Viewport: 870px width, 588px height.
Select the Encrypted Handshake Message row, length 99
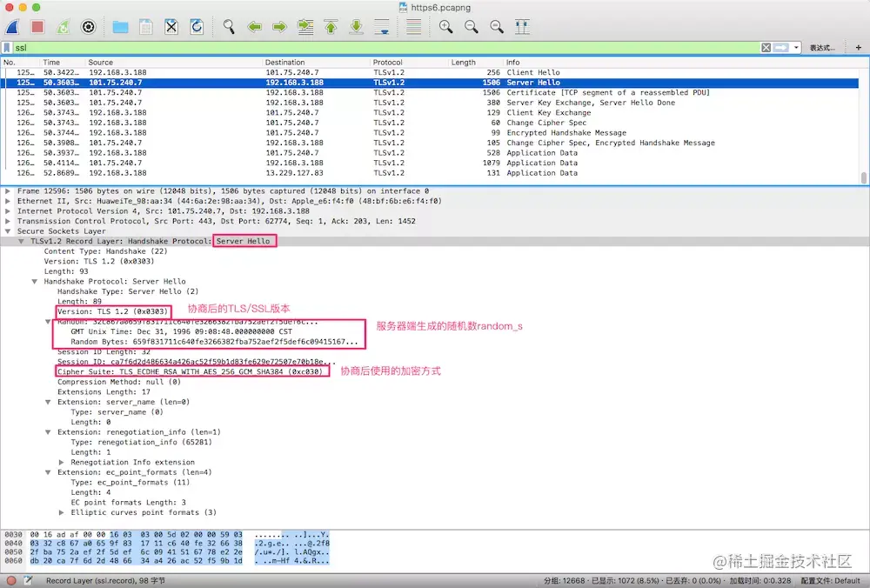coord(431,132)
